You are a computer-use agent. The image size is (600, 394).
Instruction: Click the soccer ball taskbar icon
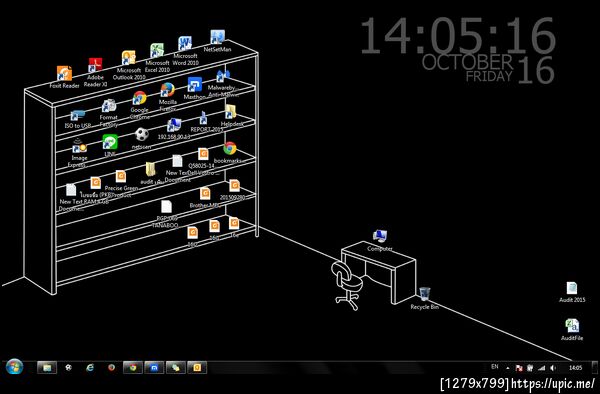68,367
